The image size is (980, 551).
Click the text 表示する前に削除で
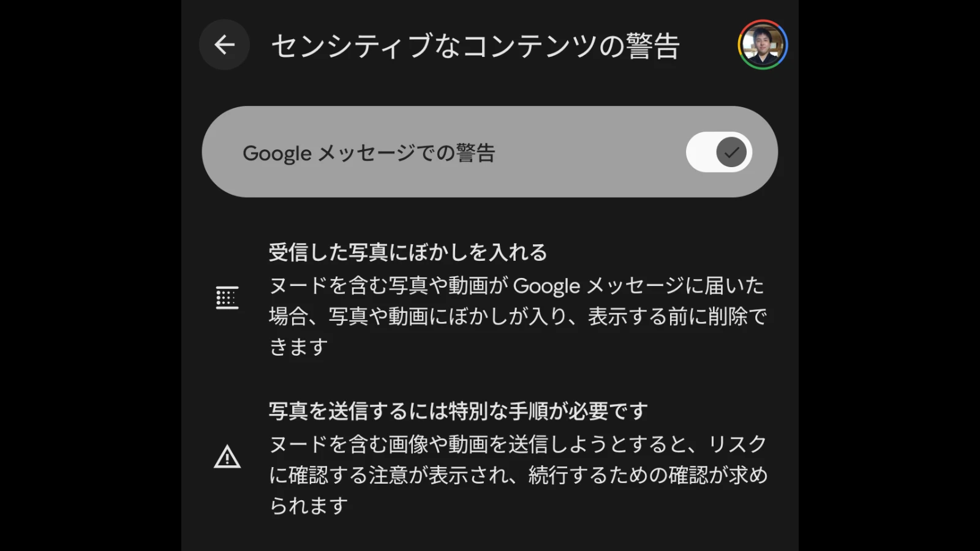(x=677, y=317)
